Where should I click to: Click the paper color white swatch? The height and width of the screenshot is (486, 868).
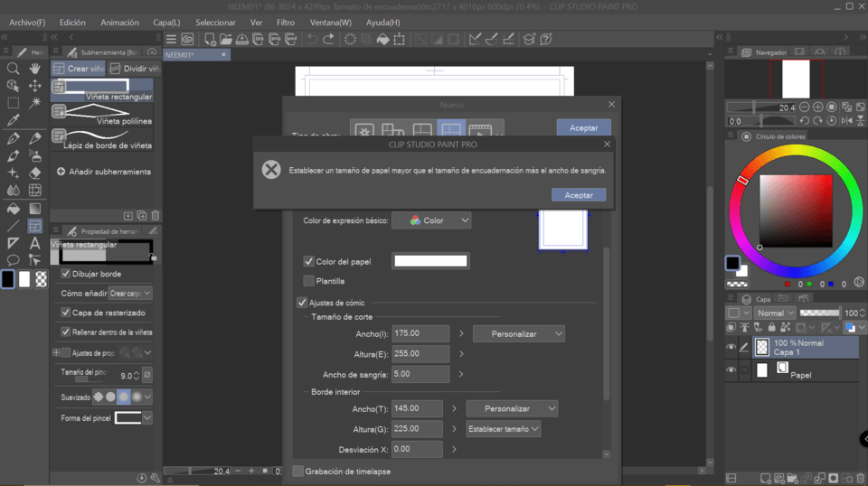point(430,261)
